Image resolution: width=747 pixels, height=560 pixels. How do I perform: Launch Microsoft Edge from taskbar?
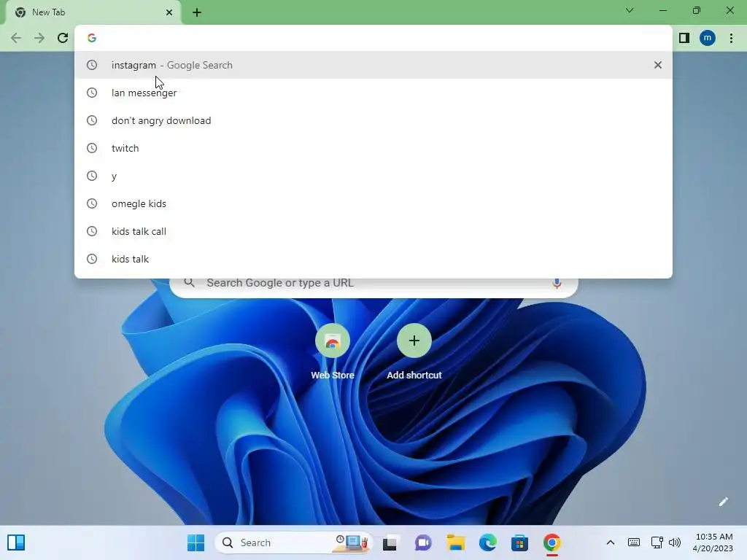point(487,542)
